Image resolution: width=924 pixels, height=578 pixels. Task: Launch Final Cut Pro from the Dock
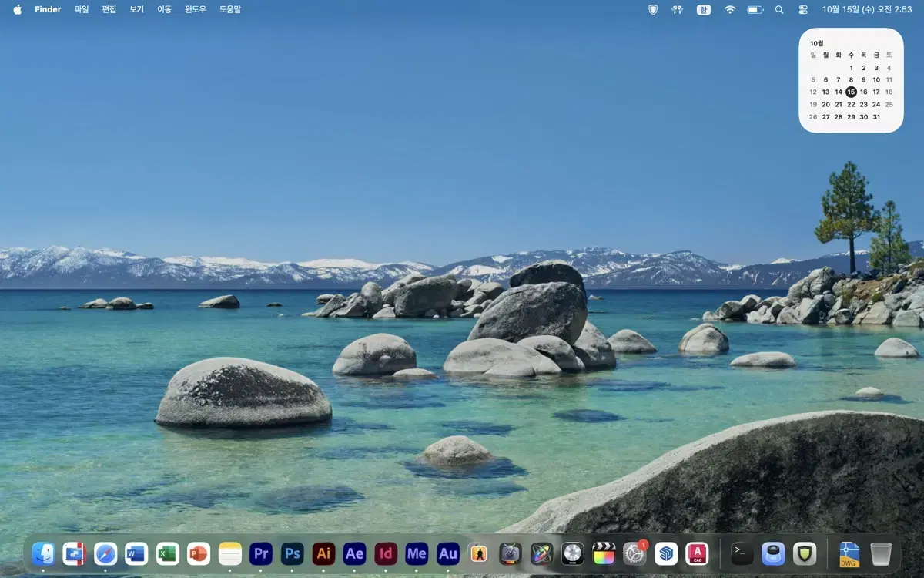point(605,553)
